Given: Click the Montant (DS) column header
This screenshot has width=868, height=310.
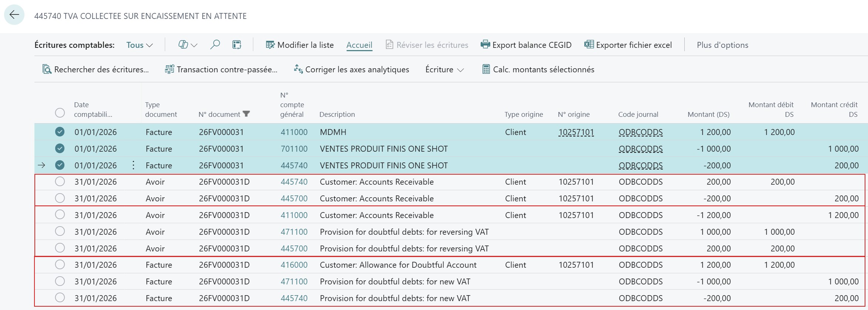Looking at the screenshot, I should coord(708,114).
